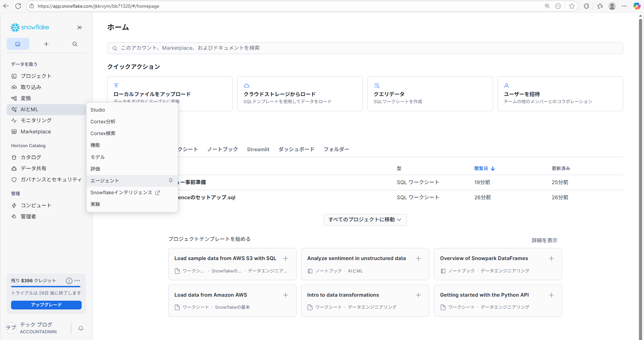Screen dimensions: 644x340
Task: Open browser extensions icon
Action: [x=586, y=6]
